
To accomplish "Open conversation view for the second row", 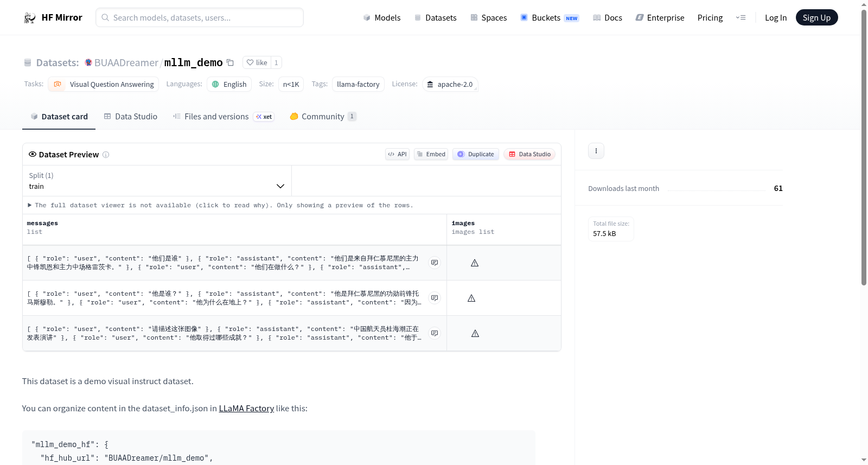I will click(x=435, y=298).
